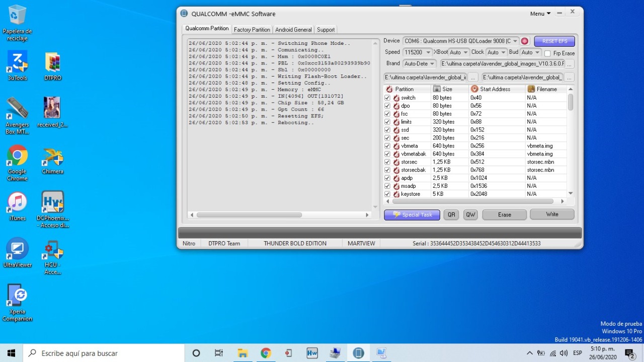Viewport: 644px width, 362px height.
Task: Select the Chimera desktop shortcut
Action: coord(52,160)
